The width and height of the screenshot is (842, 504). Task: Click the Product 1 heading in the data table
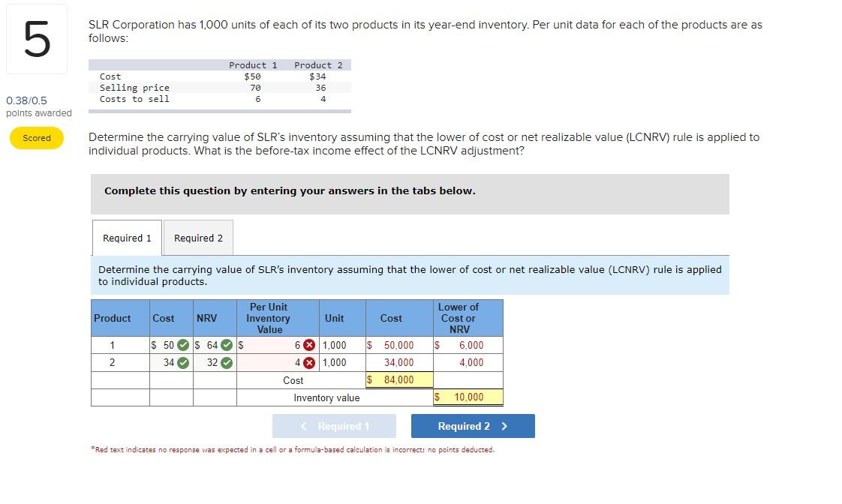(x=253, y=65)
